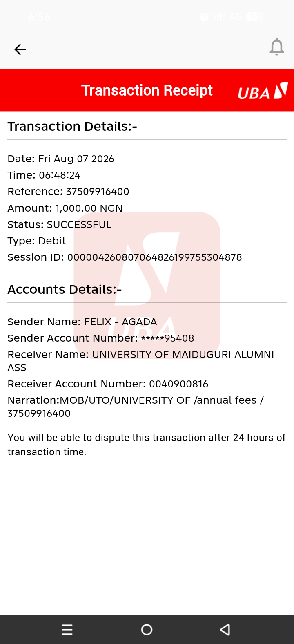The height and width of the screenshot is (644, 294).
Task: Tap the Narration text line
Action: [x=136, y=407]
